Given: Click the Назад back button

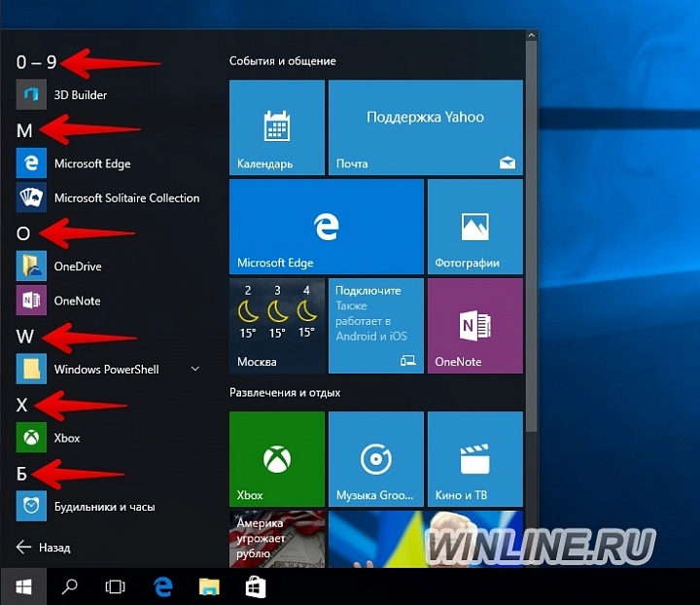Looking at the screenshot, I should [x=44, y=547].
